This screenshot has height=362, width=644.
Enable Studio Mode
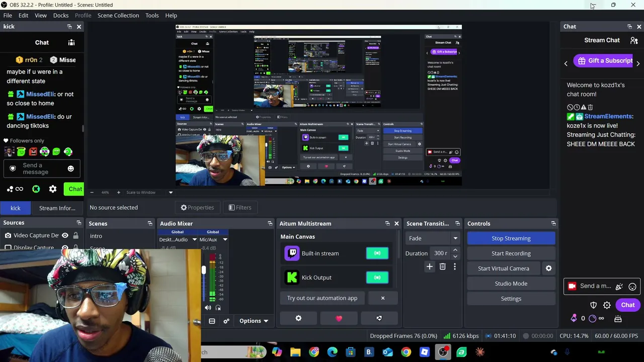(x=511, y=284)
